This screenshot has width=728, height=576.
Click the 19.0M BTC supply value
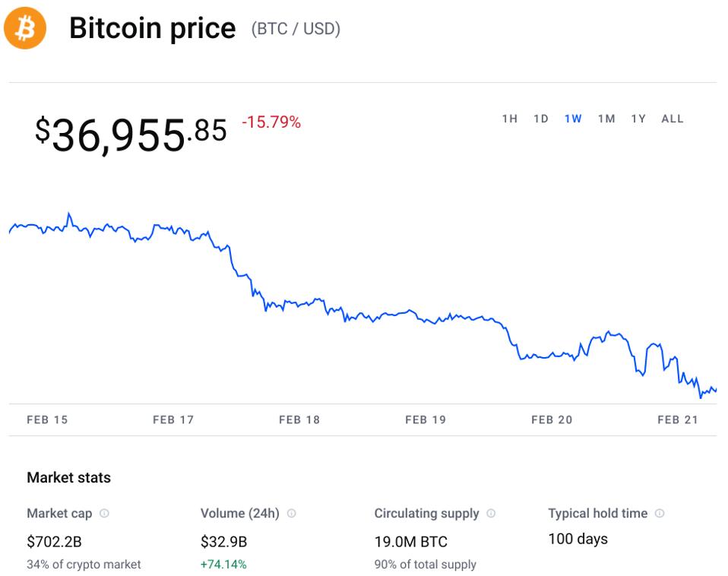[x=410, y=542]
